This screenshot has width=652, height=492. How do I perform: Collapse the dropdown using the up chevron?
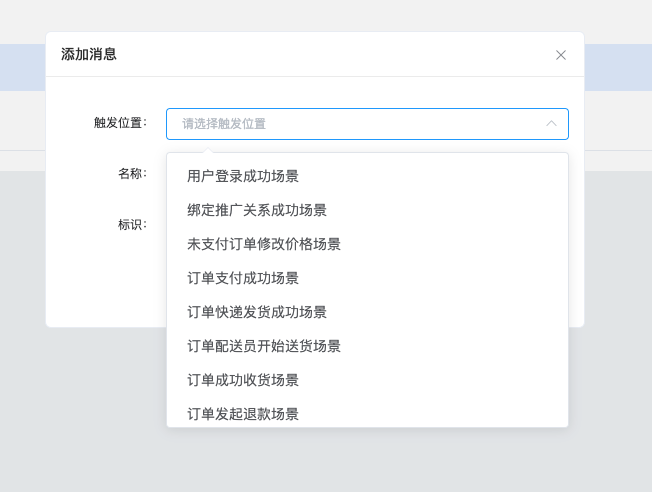point(551,124)
